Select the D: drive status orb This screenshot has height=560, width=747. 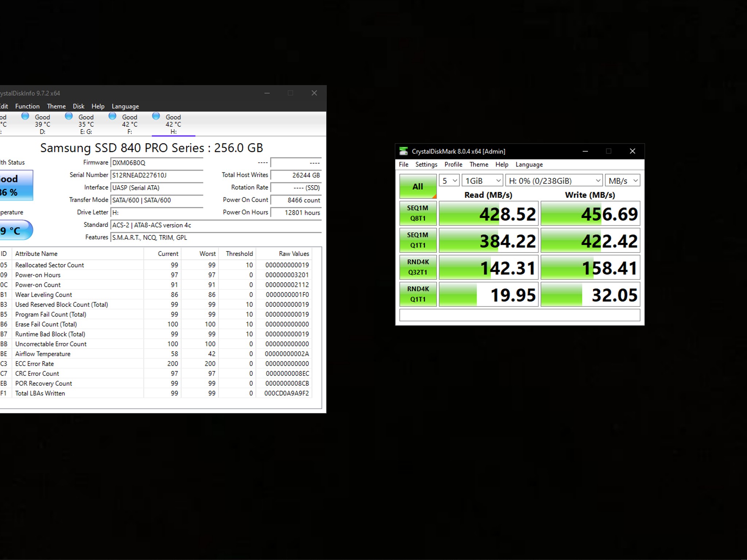point(25,116)
